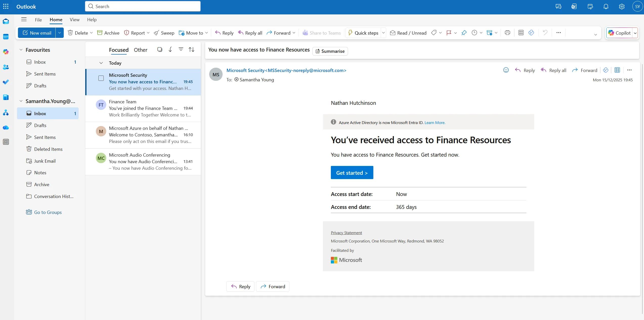The height and width of the screenshot is (320, 644).
Task: Open the To Do checkmark app
Action: click(6, 82)
